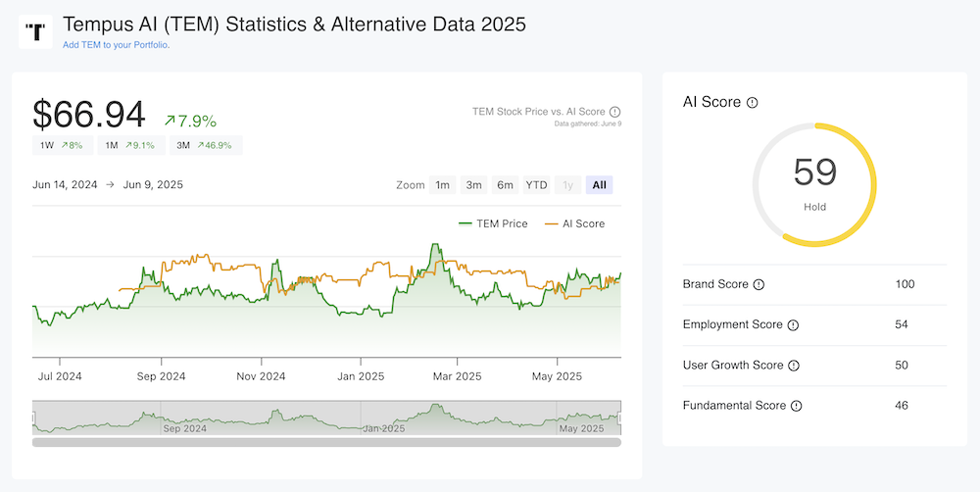
Task: Click the Hold rating text
Action: (x=814, y=207)
